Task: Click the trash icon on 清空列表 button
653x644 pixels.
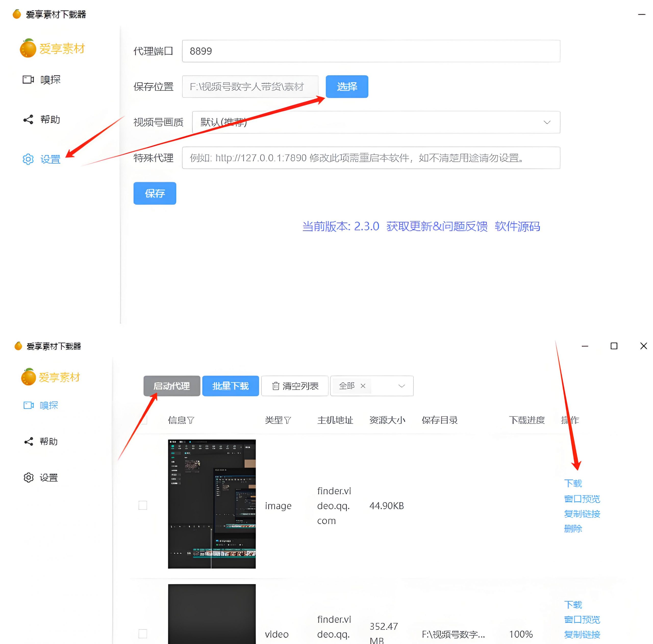Action: coord(275,385)
